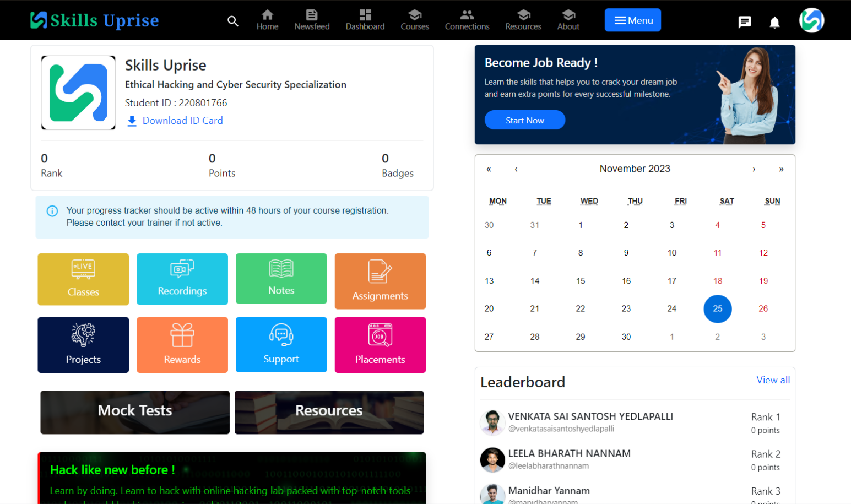Open the Recordings tile

[182, 279]
